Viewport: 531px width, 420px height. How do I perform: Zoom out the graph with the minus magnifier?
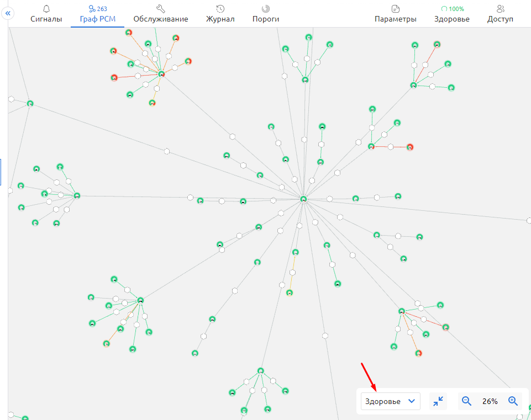(x=467, y=401)
